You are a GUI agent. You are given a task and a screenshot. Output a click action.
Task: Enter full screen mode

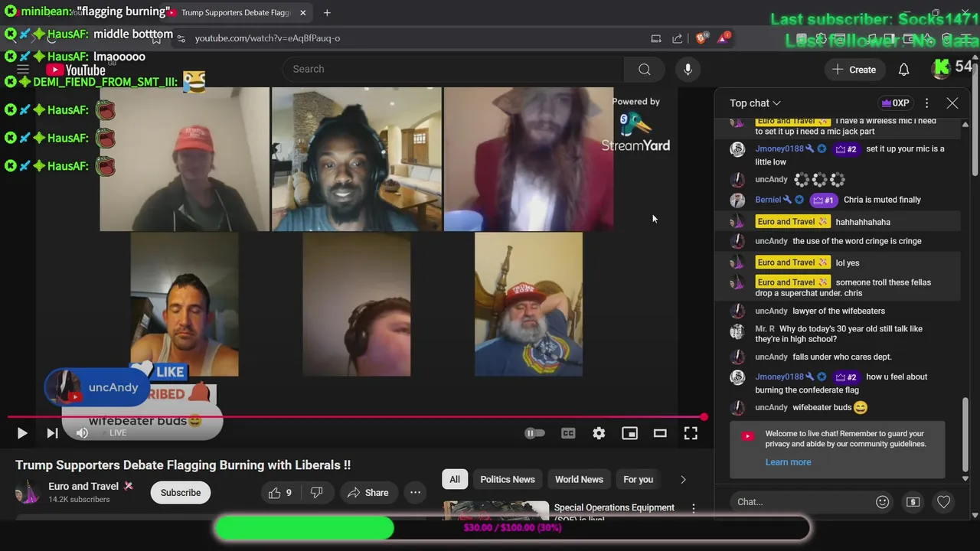point(691,433)
